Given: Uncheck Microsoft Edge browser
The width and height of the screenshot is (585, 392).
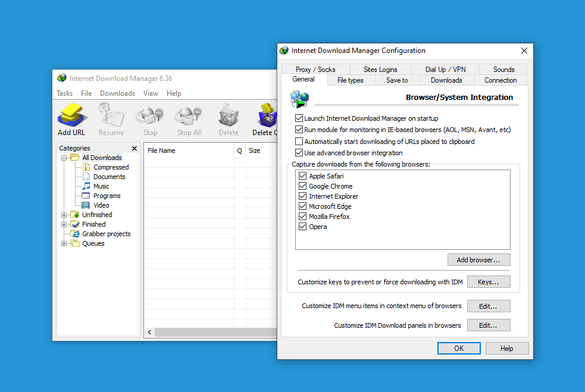Looking at the screenshot, I should pyautogui.click(x=302, y=206).
